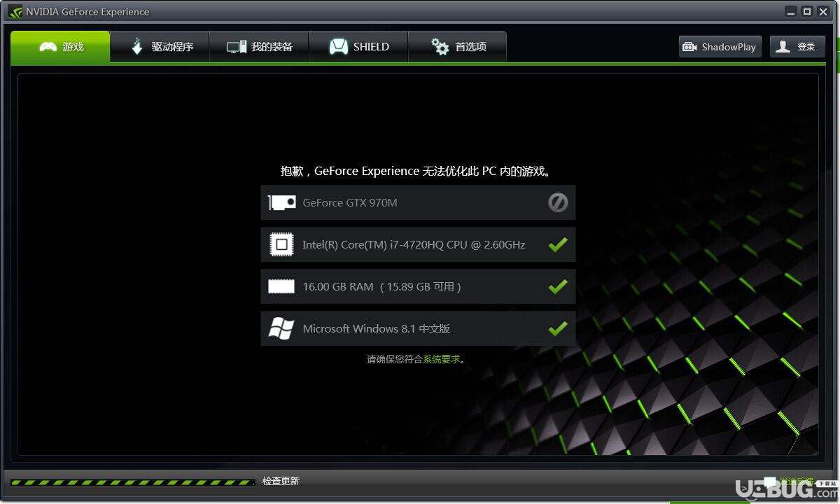840x504 pixels.
Task: Switch to the 驱动程序 drivers tab
Action: coord(160,47)
